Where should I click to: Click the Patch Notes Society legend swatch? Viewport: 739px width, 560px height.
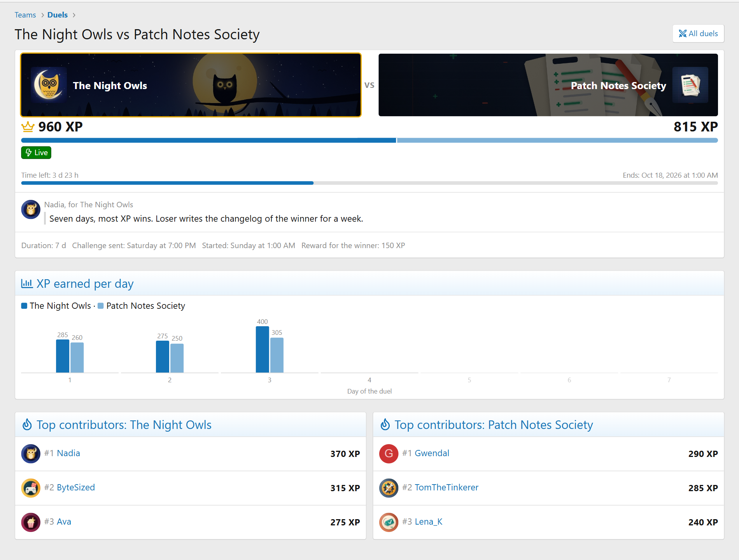coord(101,306)
